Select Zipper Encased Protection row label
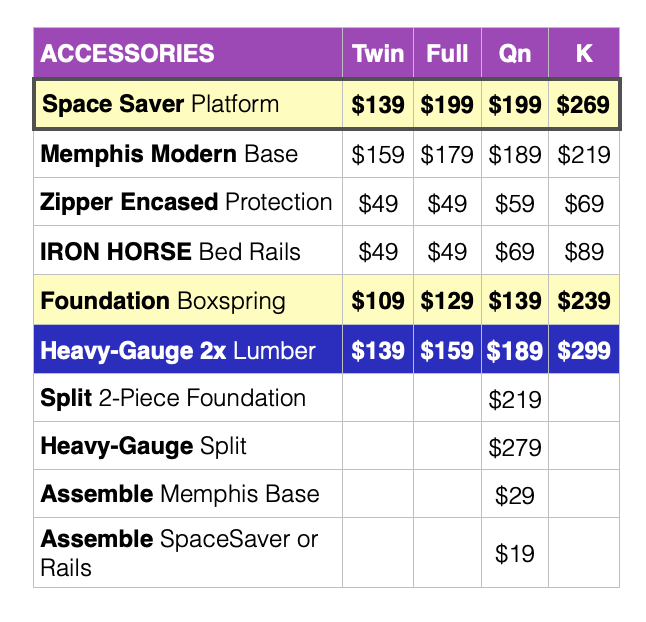This screenshot has width=646, height=622. coord(186,202)
